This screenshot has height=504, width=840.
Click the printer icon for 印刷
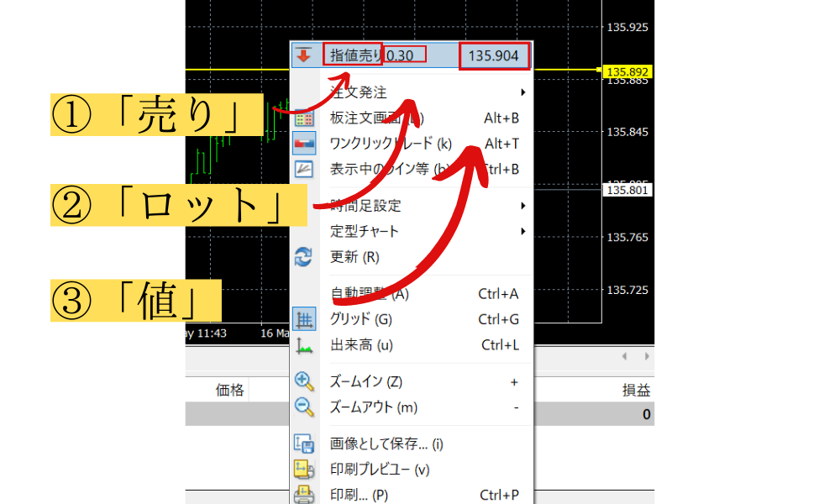(303, 494)
